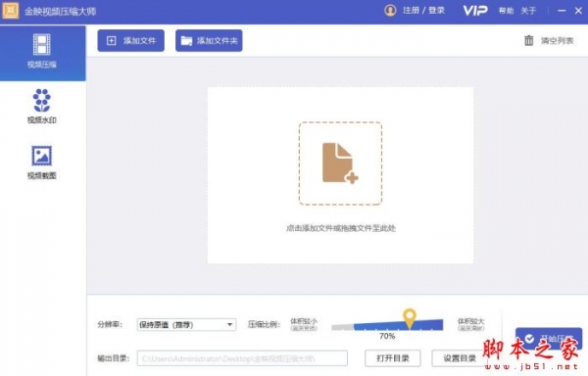Click the compression ratio slider pin
588x376 pixels.
coord(410,317)
